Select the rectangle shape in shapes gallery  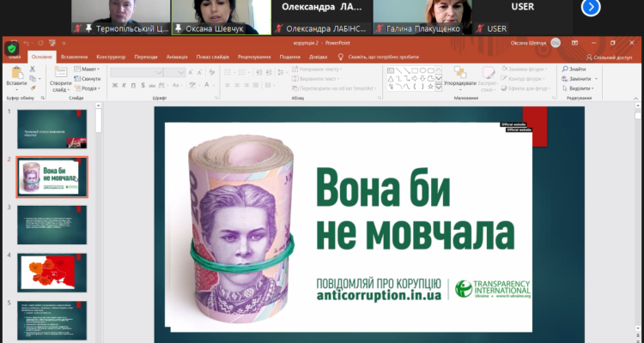415,70
